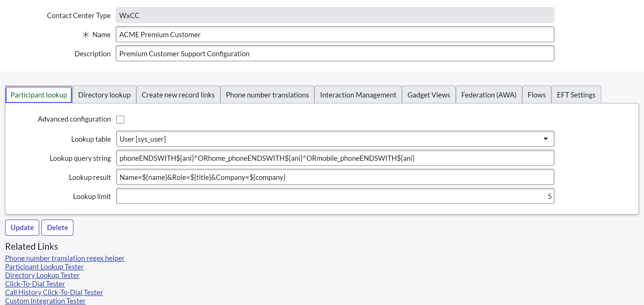The image size is (644, 305).
Task: Open Phone number translation regex helper link
Action: pos(65,258)
